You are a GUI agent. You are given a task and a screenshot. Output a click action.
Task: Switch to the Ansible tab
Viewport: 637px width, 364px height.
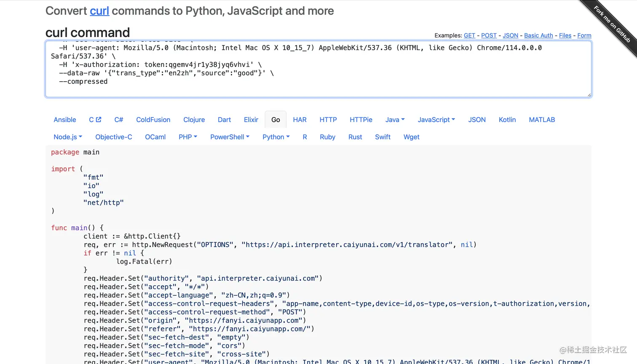click(65, 120)
